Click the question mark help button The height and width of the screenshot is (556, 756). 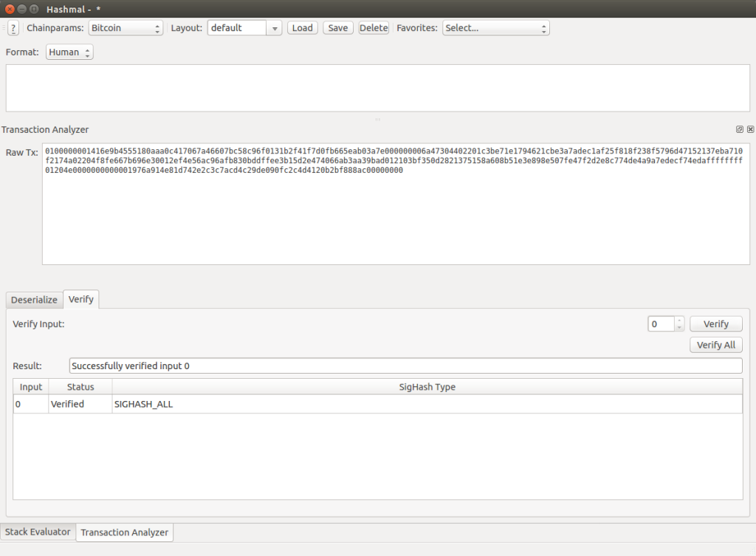(x=13, y=28)
